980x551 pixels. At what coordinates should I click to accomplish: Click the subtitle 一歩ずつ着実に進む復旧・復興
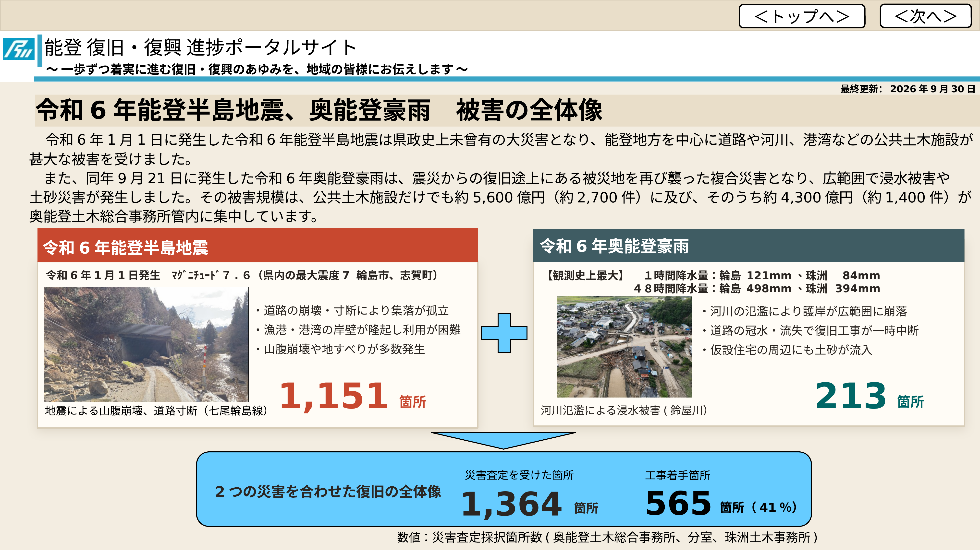(x=257, y=69)
